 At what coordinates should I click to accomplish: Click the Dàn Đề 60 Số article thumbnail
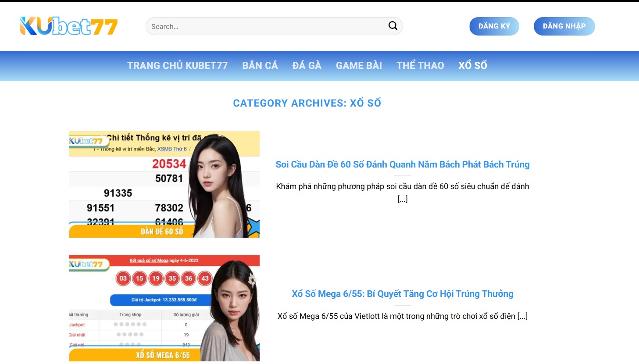point(164,184)
